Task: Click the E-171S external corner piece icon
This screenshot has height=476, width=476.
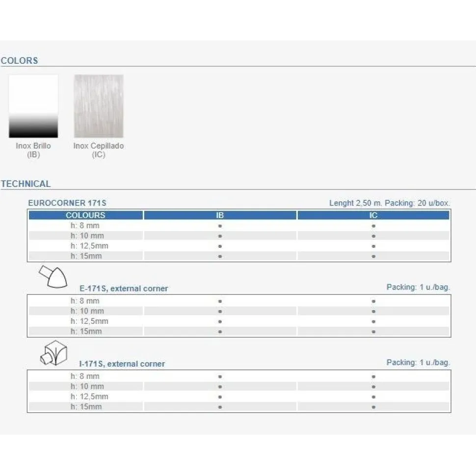Action: pyautogui.click(x=53, y=276)
